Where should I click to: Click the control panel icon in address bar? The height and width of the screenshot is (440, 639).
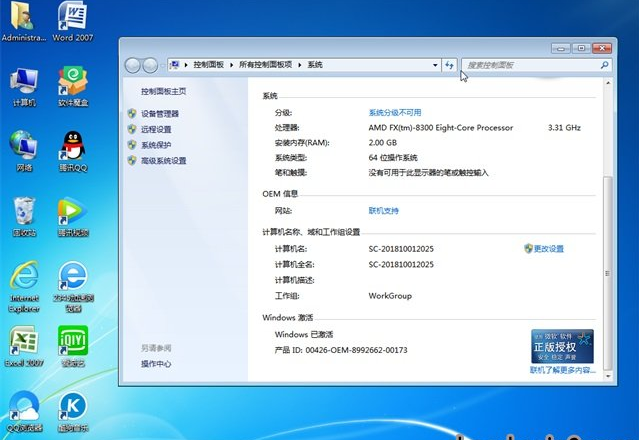(175, 65)
